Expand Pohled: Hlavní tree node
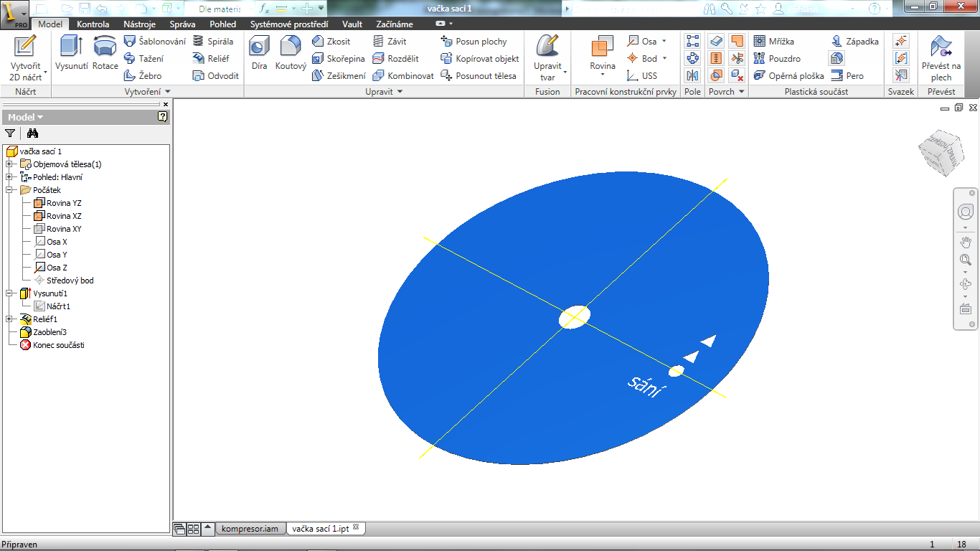 coord(9,177)
